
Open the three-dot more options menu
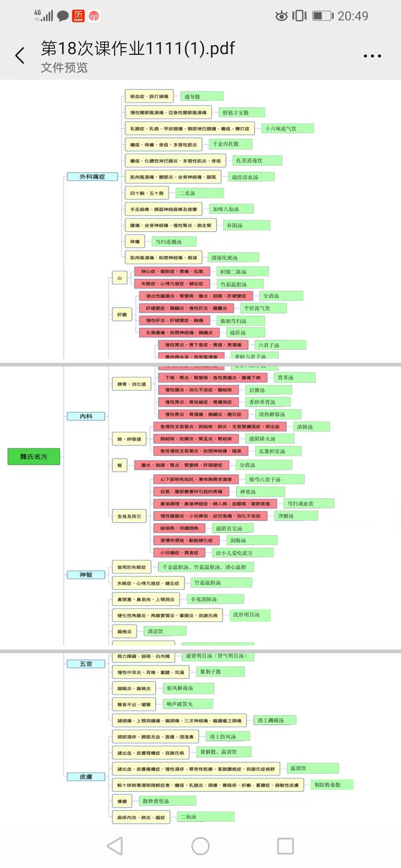(372, 56)
